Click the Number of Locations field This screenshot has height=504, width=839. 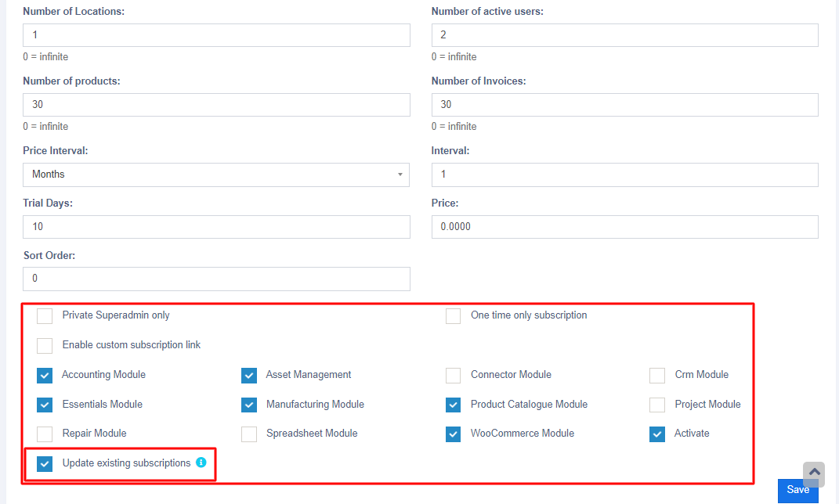216,35
